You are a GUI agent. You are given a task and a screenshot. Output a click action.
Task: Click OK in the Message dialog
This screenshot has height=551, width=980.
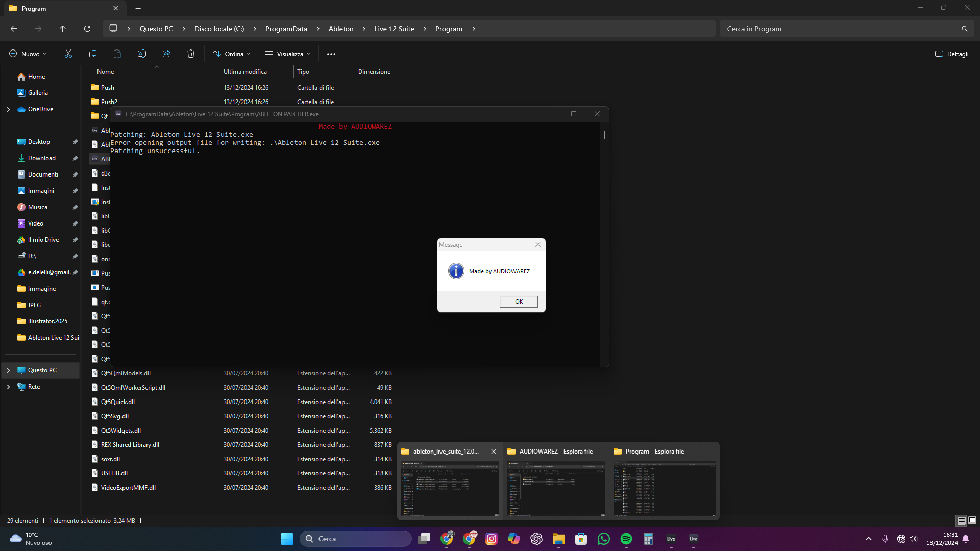click(x=519, y=302)
